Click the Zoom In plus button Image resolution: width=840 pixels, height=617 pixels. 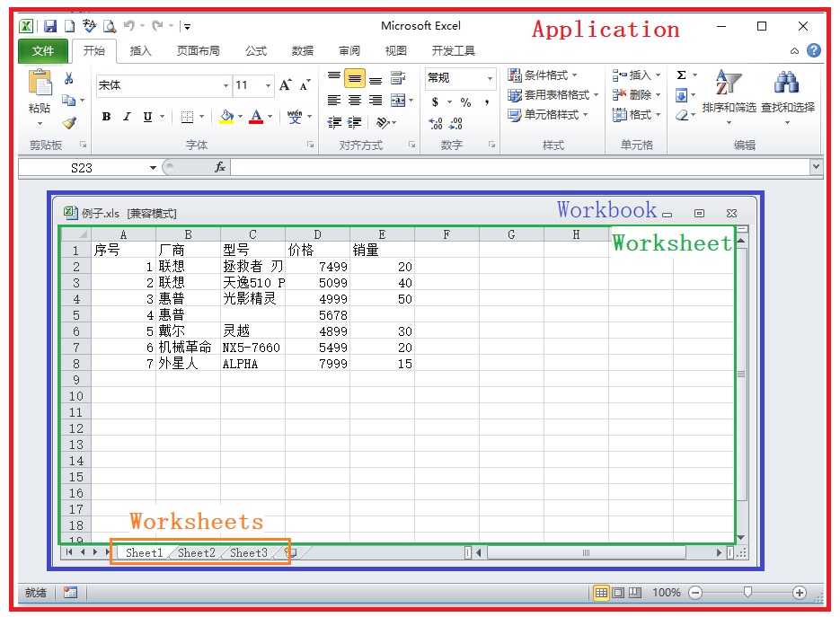[x=800, y=593]
